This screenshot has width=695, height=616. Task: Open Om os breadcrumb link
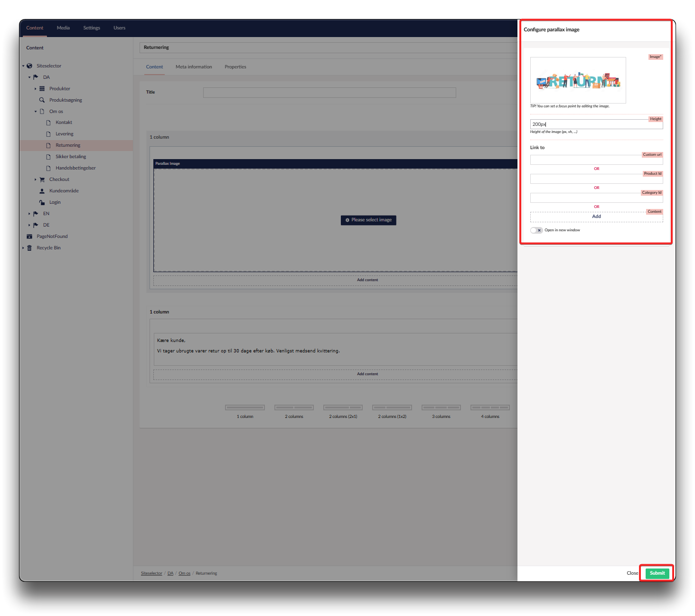[x=184, y=574]
